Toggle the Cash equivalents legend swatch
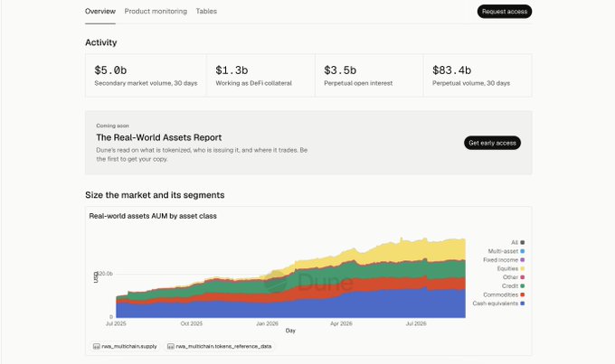 523,303
